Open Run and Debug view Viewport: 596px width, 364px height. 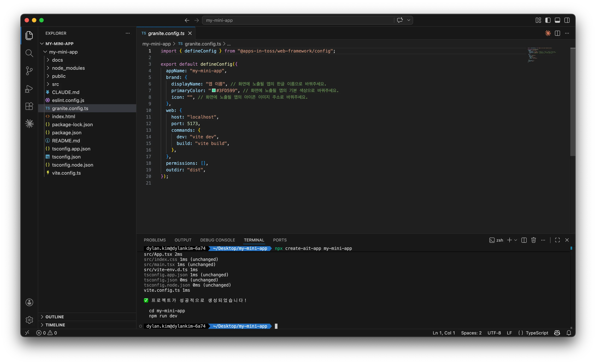(x=29, y=89)
